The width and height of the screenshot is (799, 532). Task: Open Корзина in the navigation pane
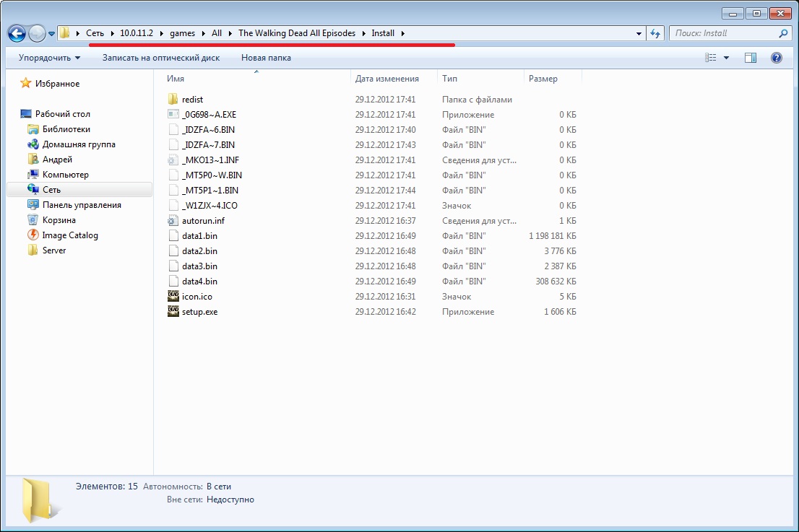(59, 220)
